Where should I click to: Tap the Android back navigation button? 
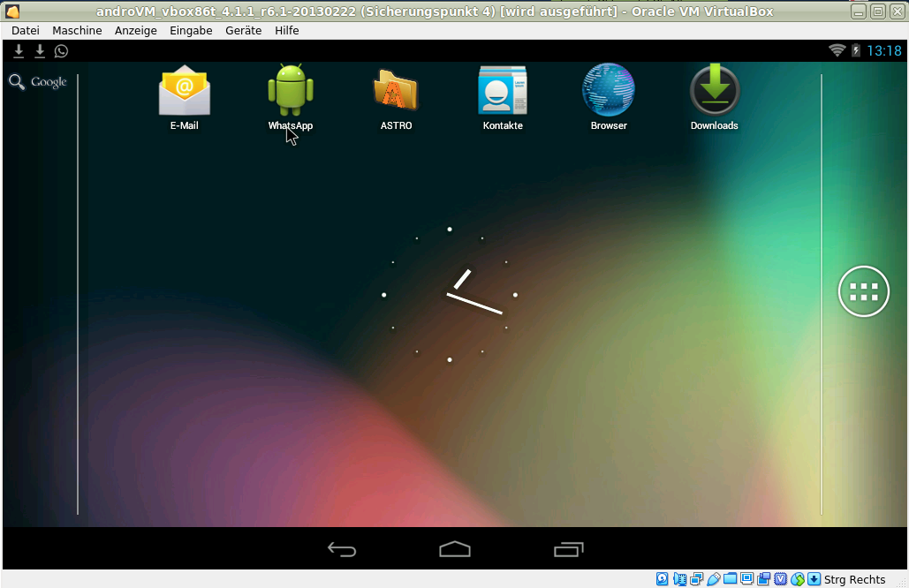coord(342,549)
